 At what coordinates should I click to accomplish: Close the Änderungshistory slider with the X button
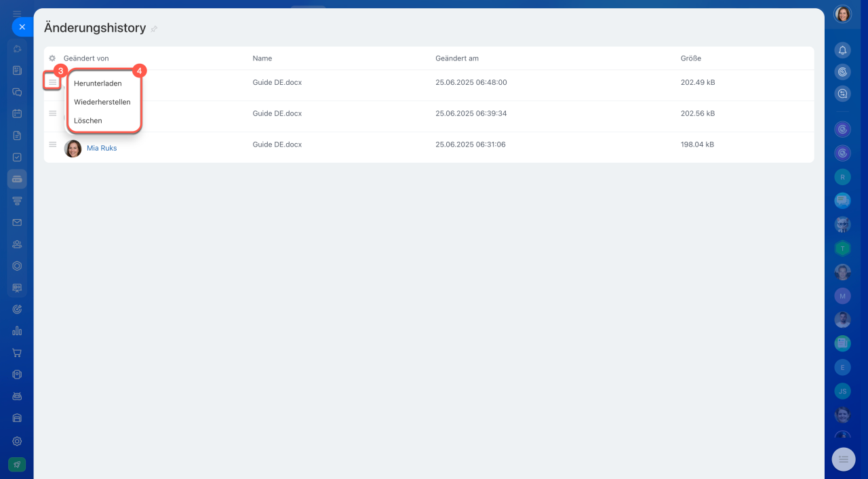point(22,27)
